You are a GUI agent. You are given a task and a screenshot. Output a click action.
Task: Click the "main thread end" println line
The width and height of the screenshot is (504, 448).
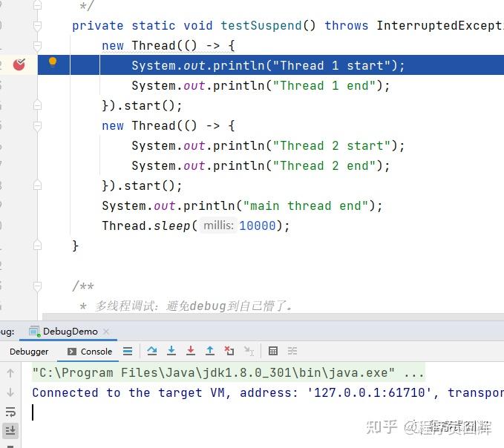(x=243, y=205)
